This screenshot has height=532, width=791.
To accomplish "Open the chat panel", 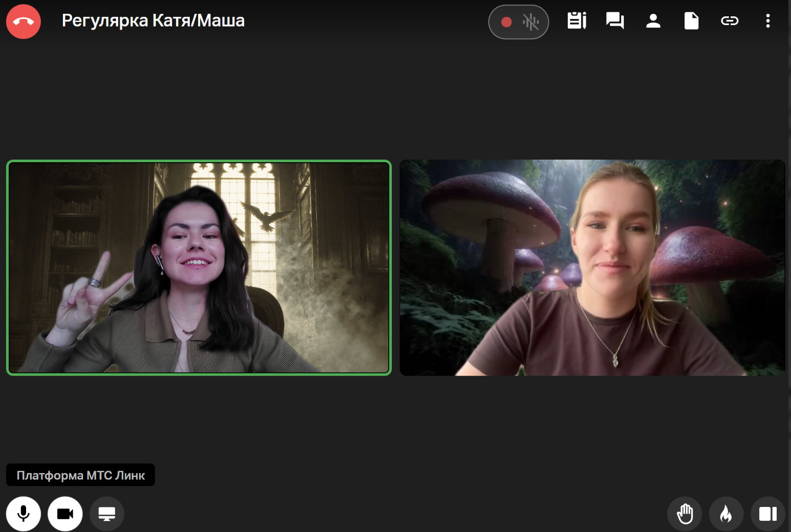I will [x=614, y=21].
